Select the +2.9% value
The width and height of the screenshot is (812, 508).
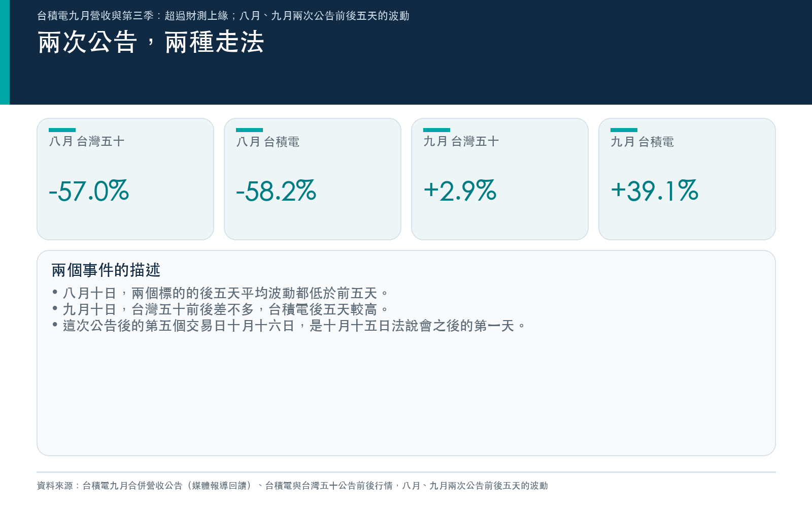[460, 191]
